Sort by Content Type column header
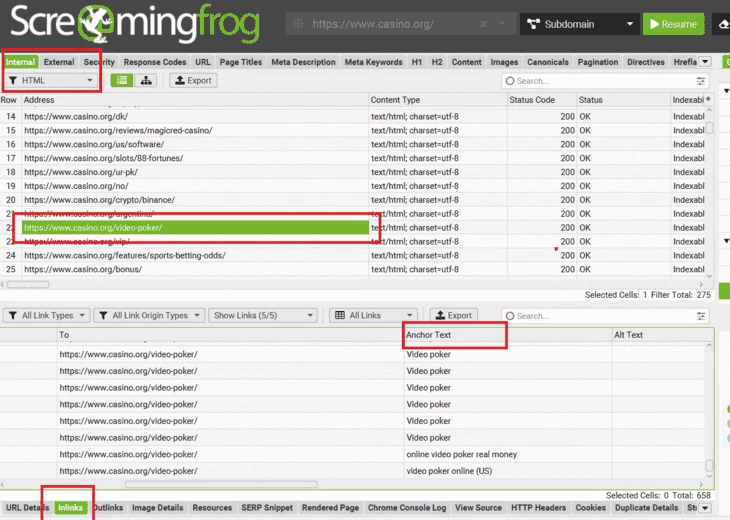This screenshot has height=520, width=730. tap(438, 100)
